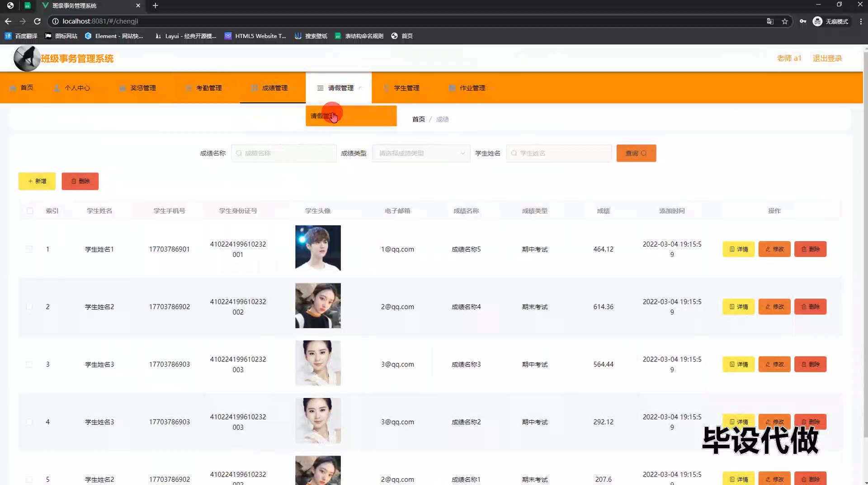Open the 成绩类型 select dropdown
Image resolution: width=868 pixels, height=485 pixels.
pyautogui.click(x=421, y=153)
